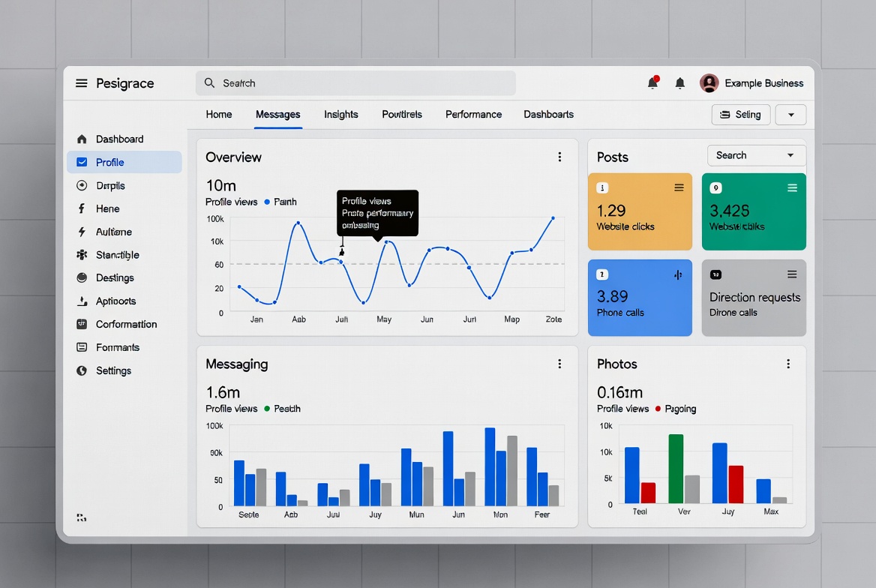Expand the Search dropdown in Posts panel

coord(756,155)
